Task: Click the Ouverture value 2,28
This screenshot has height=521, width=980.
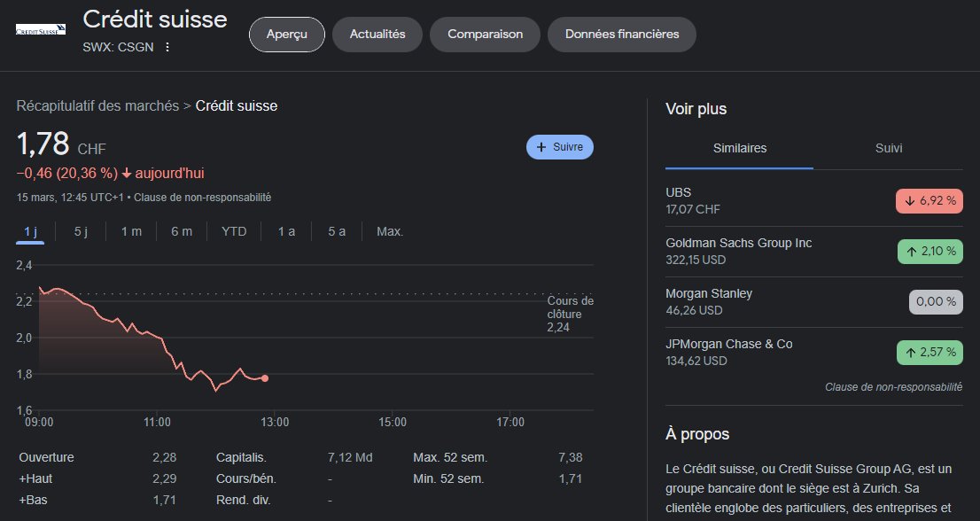Action: (x=165, y=457)
